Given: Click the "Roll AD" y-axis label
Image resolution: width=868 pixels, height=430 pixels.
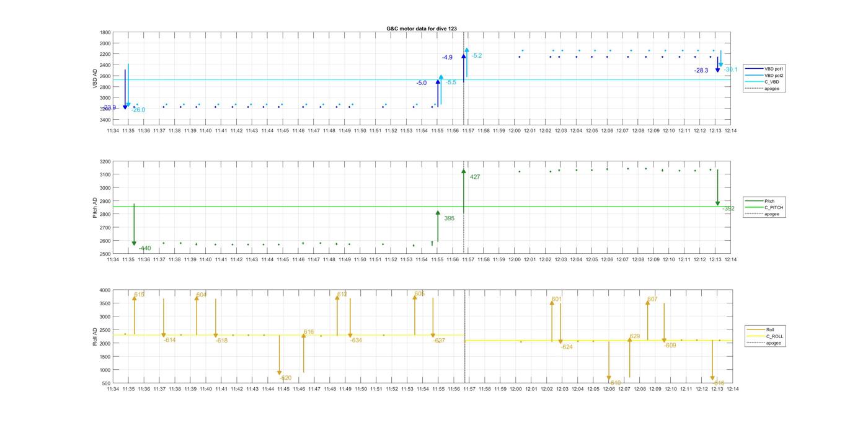Looking at the screenshot, I should click(95, 336).
